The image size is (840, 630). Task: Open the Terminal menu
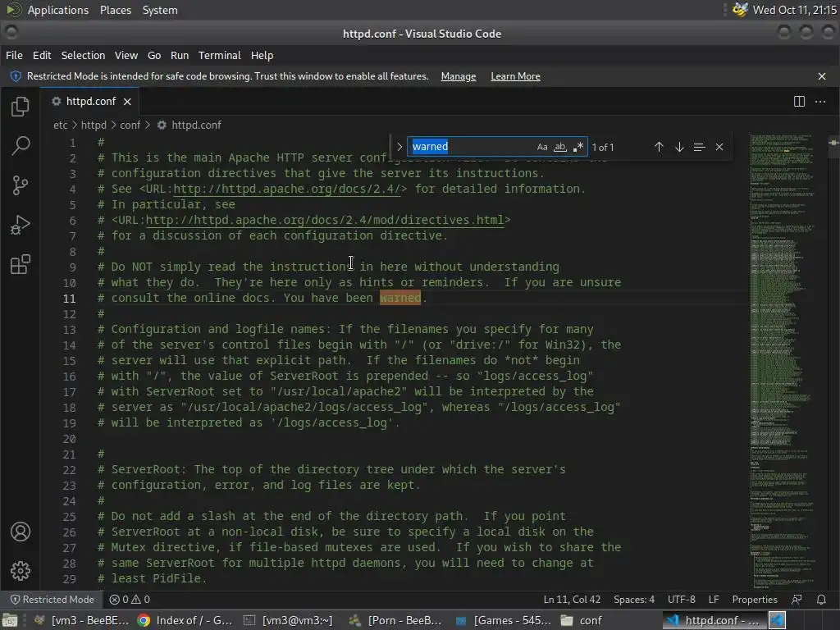[220, 55]
